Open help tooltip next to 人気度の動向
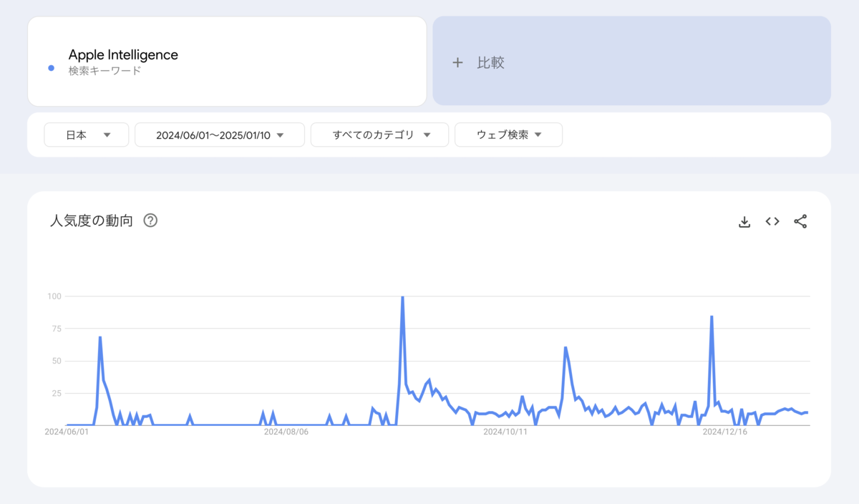The width and height of the screenshot is (859, 504). pos(150,220)
